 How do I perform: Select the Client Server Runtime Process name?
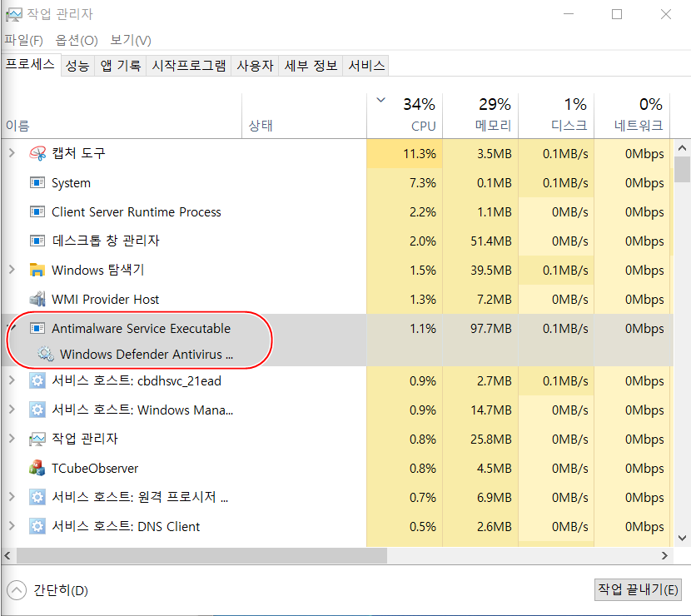pyautogui.click(x=137, y=212)
